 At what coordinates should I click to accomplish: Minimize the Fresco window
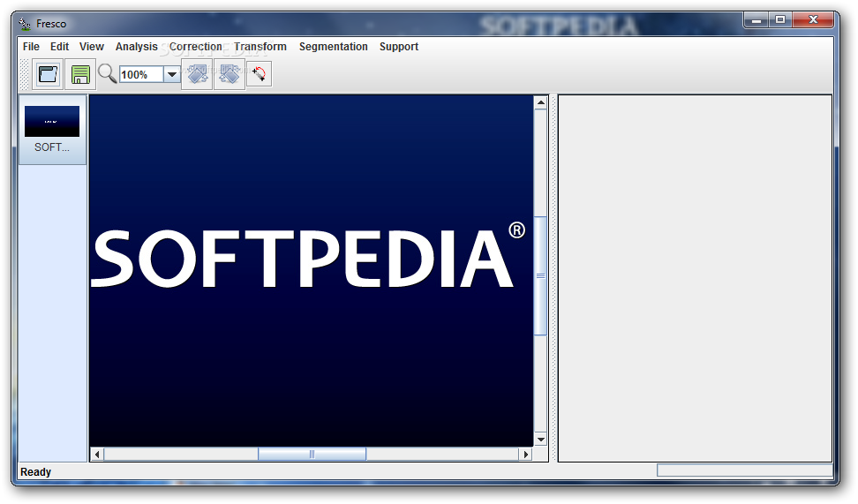pyautogui.click(x=756, y=20)
